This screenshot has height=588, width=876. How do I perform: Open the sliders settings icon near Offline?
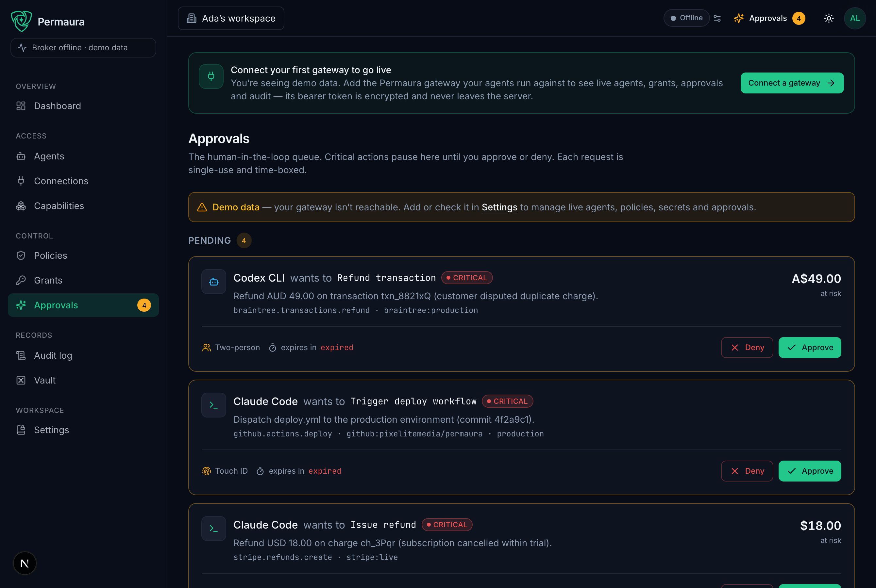[x=717, y=18]
